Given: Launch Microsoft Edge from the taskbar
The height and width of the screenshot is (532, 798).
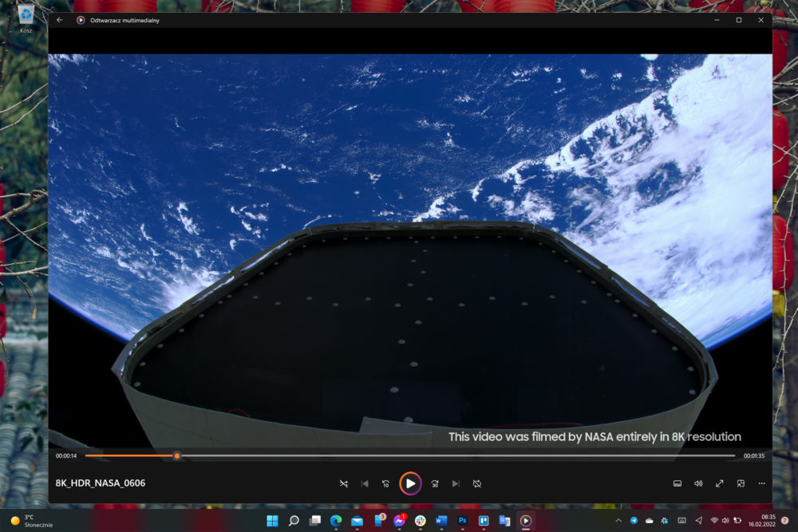Looking at the screenshot, I should click(x=336, y=520).
